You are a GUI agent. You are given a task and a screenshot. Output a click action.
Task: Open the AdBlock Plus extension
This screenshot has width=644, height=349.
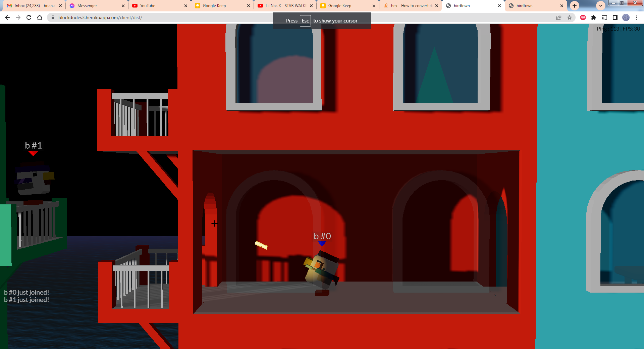click(x=583, y=17)
